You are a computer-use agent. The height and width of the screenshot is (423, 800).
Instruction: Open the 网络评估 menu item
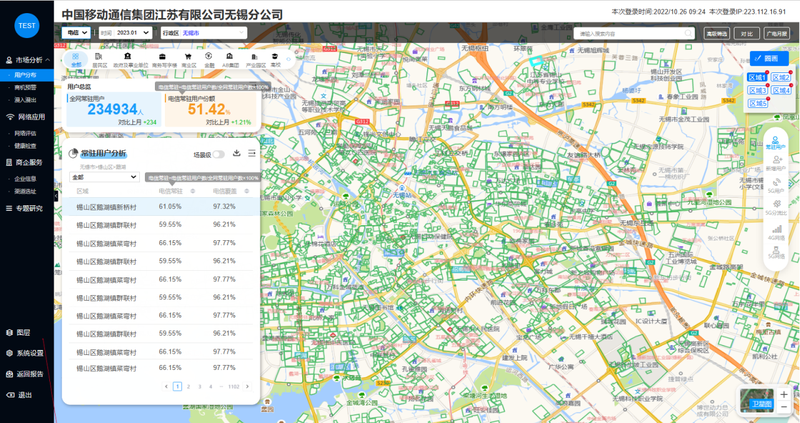[x=26, y=133]
